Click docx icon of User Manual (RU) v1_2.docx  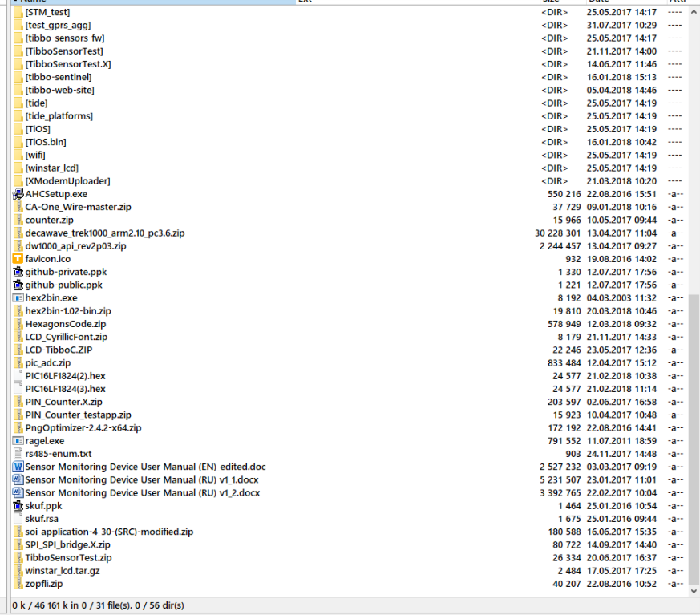(x=18, y=492)
